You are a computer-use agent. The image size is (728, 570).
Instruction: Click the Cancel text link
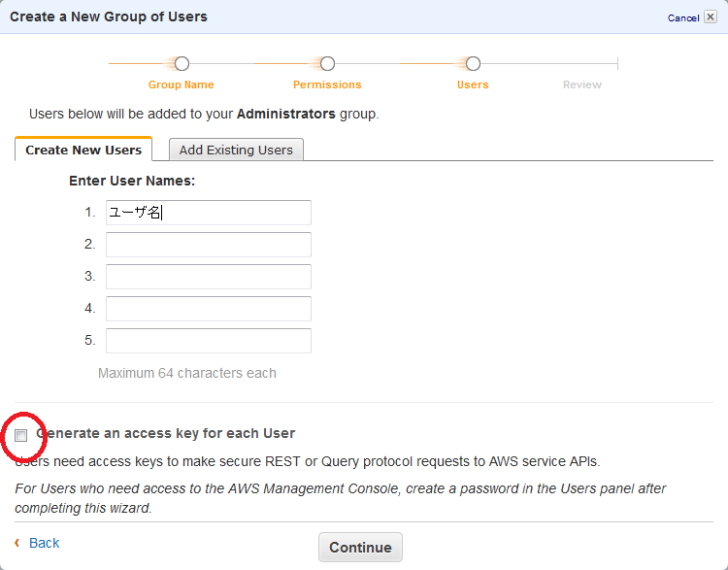(682, 18)
